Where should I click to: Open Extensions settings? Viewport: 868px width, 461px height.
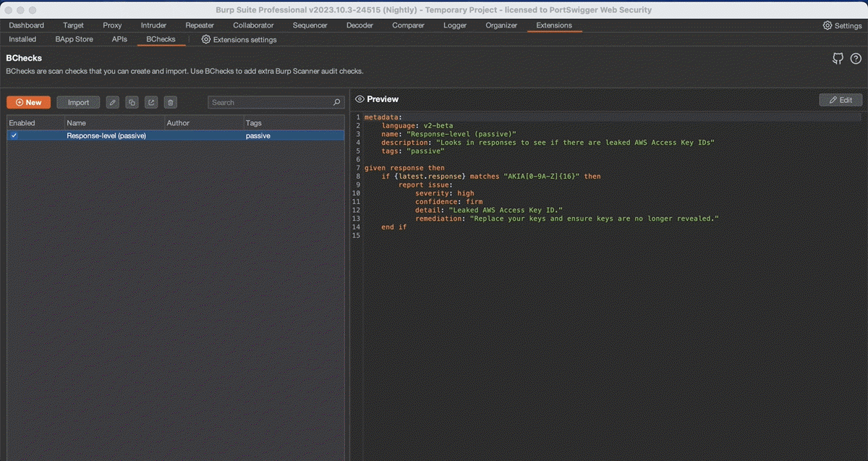239,40
